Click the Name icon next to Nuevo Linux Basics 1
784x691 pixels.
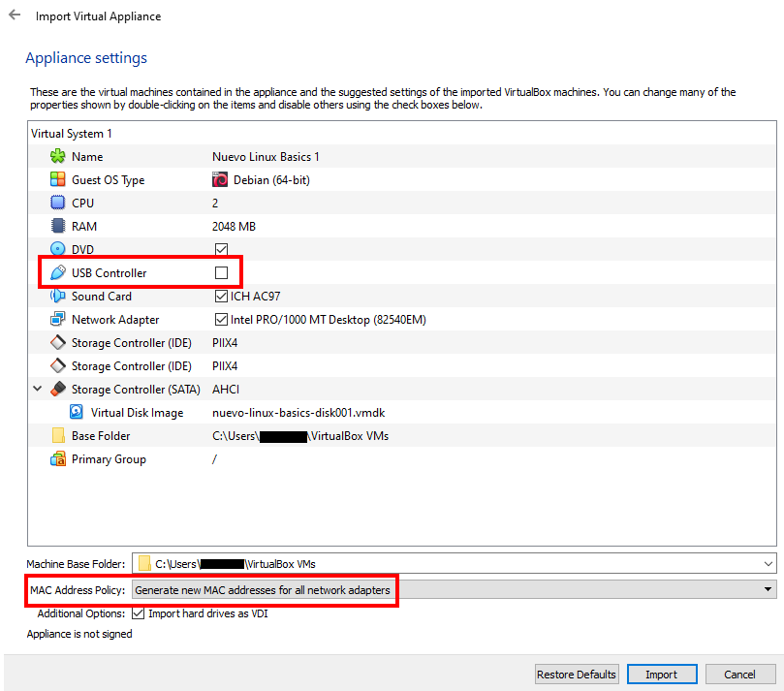point(59,156)
